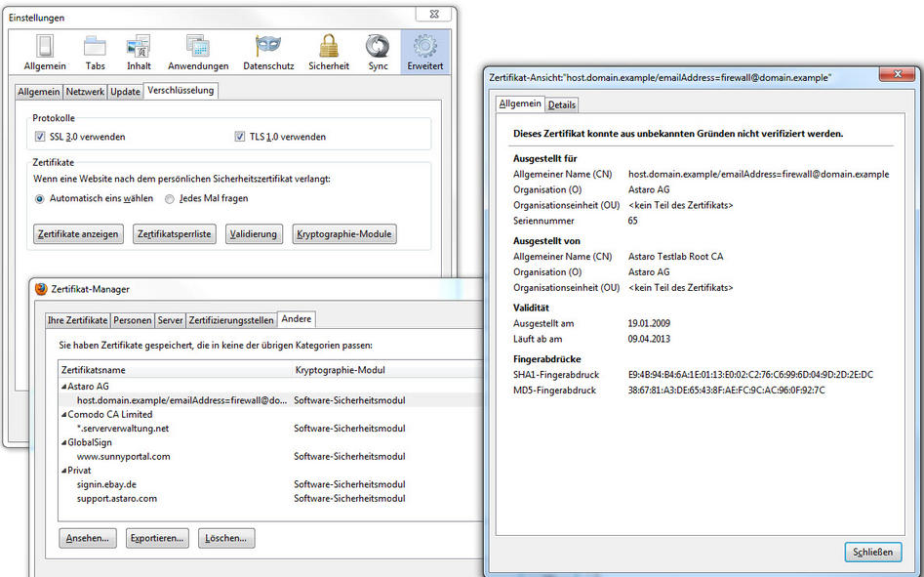Select the Andere tab in Zertifikat-Manager
The height and width of the screenshot is (577, 924).
pyautogui.click(x=297, y=319)
